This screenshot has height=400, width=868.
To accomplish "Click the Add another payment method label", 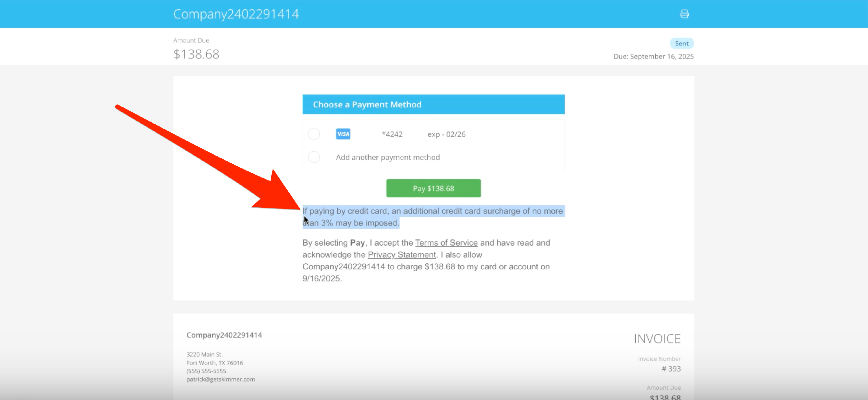I will [387, 157].
